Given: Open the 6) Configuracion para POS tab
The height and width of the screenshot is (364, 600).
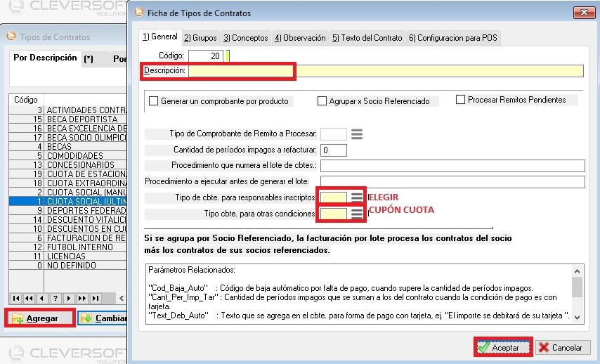Looking at the screenshot, I should (x=454, y=38).
